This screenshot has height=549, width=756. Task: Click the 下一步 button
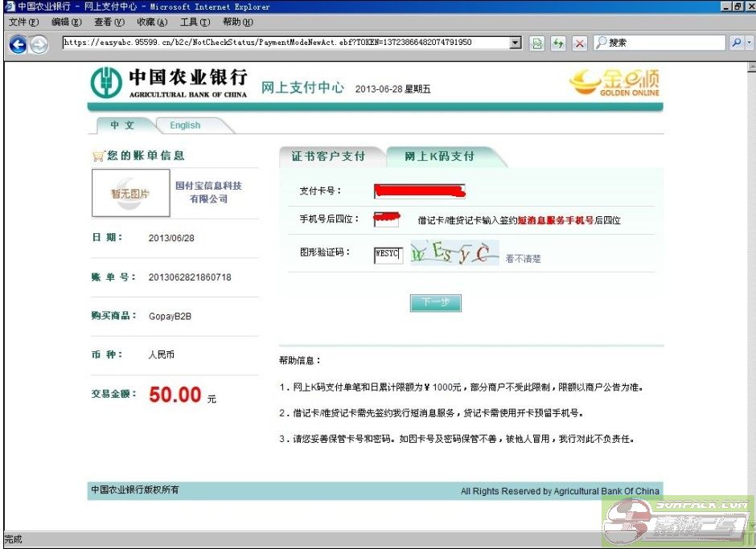pos(436,303)
